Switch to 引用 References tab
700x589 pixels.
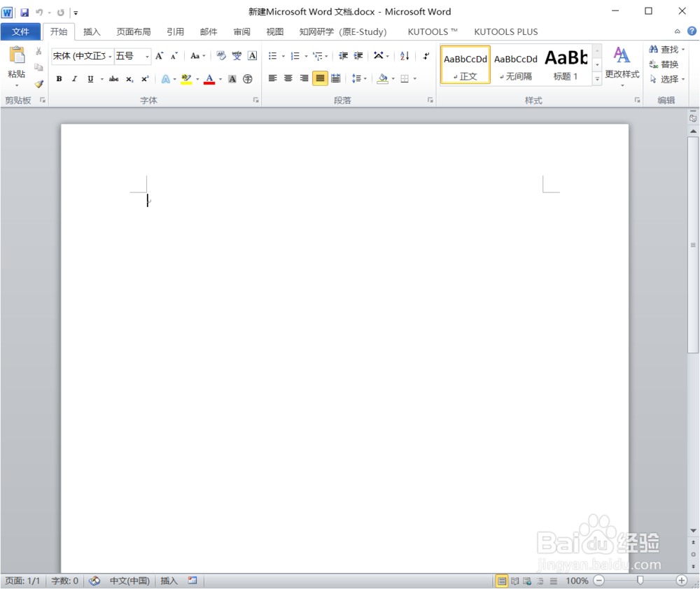176,31
